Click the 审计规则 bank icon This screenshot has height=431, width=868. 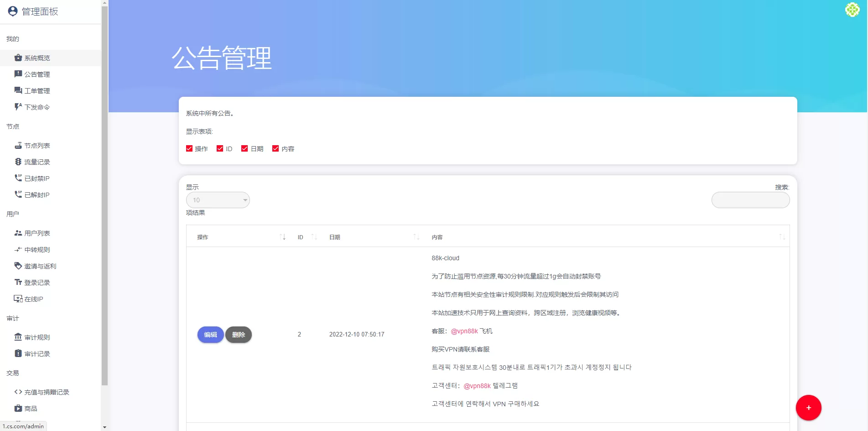coord(18,337)
